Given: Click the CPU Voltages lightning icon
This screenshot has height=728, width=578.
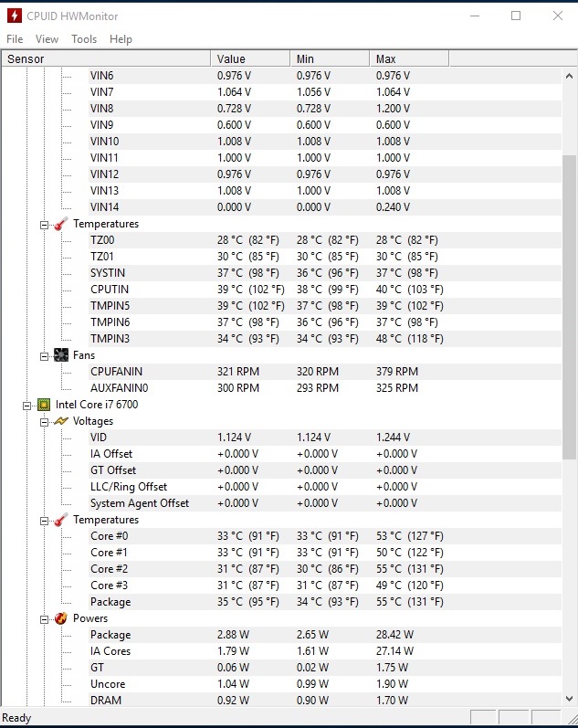Looking at the screenshot, I should click(x=61, y=421).
